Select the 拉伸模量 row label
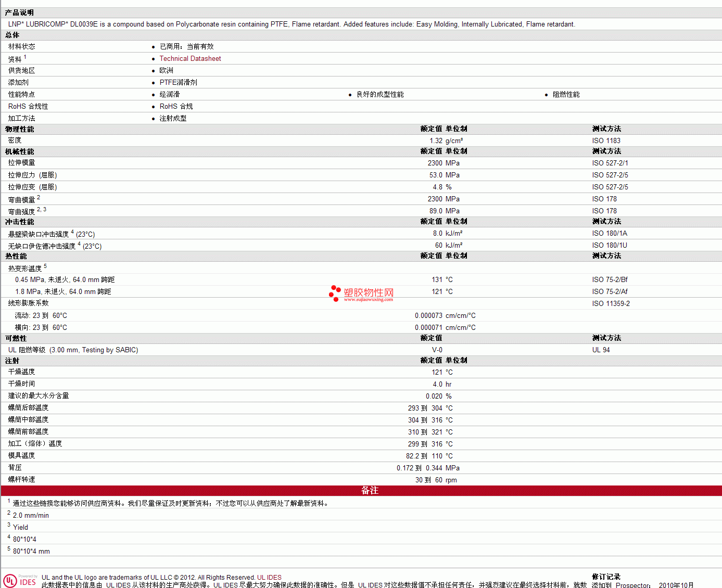Screen dimensions: 722x588 pyautogui.click(x=21, y=163)
